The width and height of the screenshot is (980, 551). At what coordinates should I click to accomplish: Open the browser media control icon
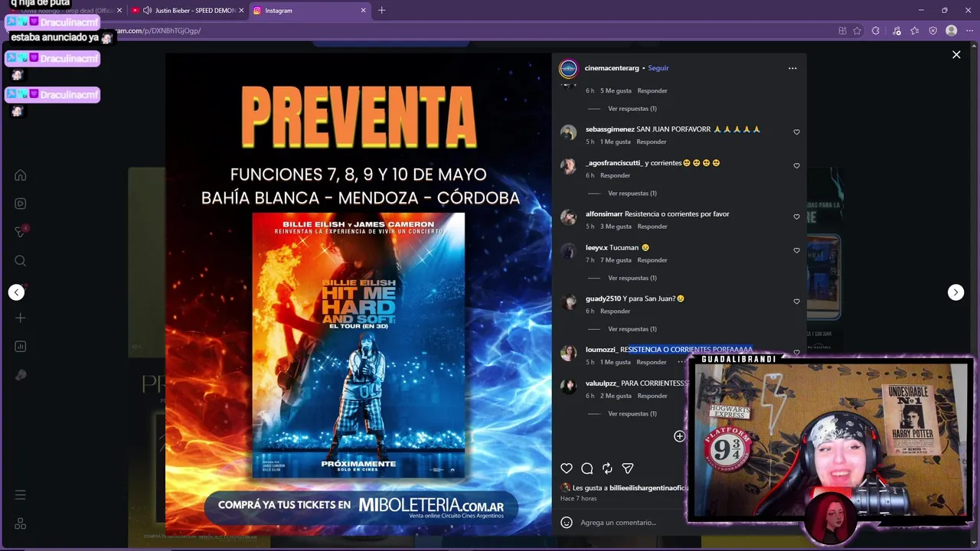click(897, 31)
